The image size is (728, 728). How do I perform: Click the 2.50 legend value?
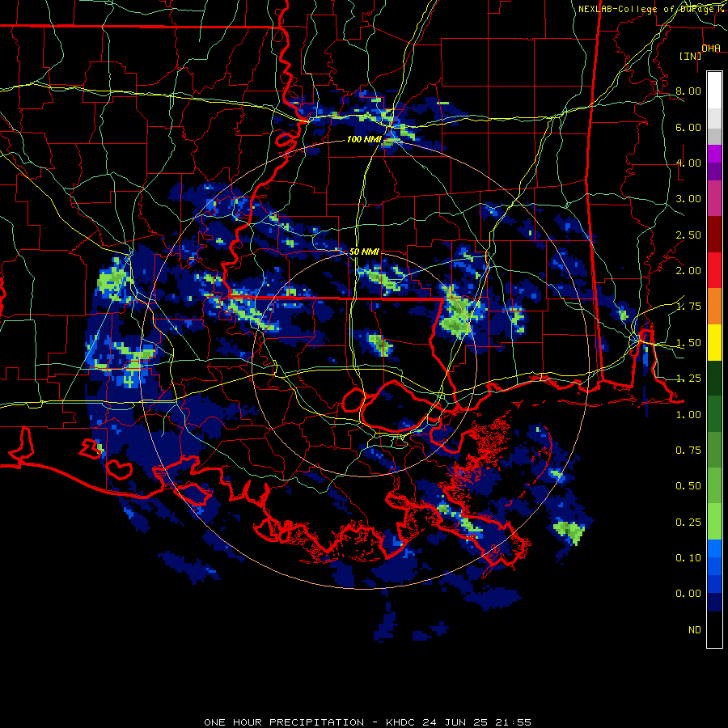pyautogui.click(x=688, y=235)
